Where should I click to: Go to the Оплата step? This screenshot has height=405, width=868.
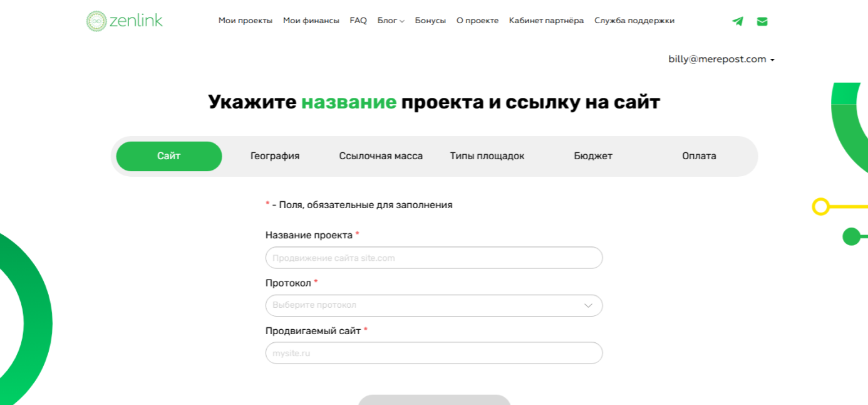pyautogui.click(x=699, y=156)
